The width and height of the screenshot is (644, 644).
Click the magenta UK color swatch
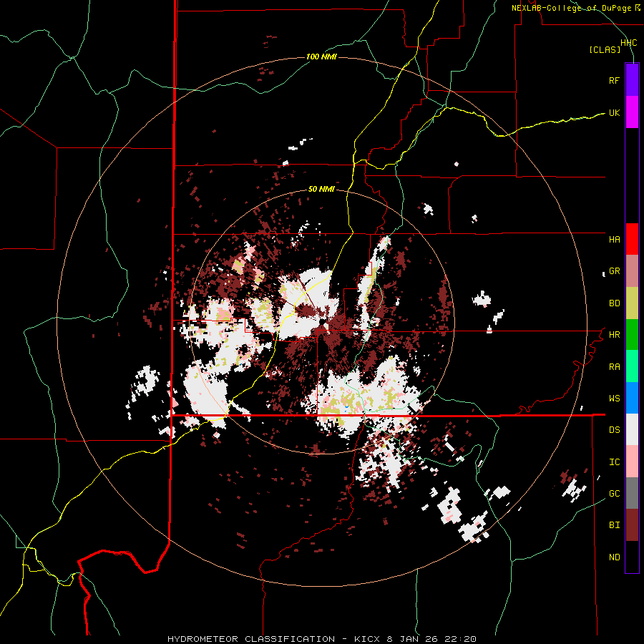point(632,112)
